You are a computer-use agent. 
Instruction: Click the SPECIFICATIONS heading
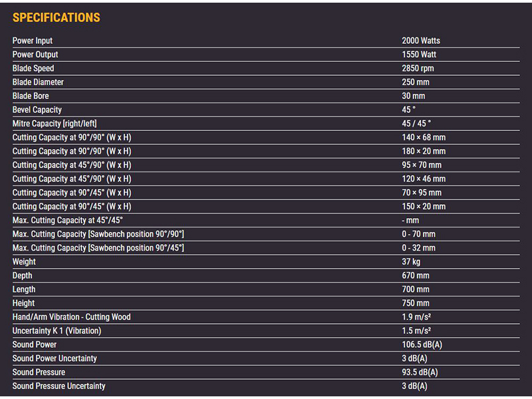tap(57, 18)
